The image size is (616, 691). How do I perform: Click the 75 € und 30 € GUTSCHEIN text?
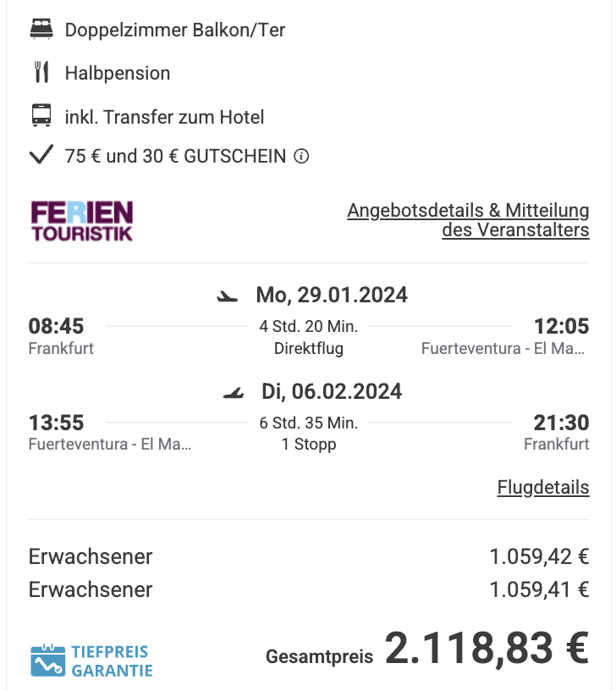(x=175, y=156)
